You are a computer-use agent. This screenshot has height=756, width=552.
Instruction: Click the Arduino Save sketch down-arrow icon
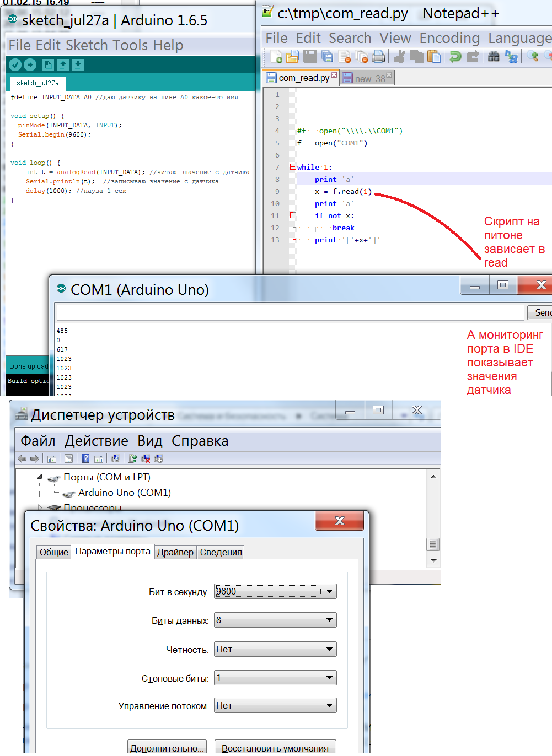(x=78, y=65)
